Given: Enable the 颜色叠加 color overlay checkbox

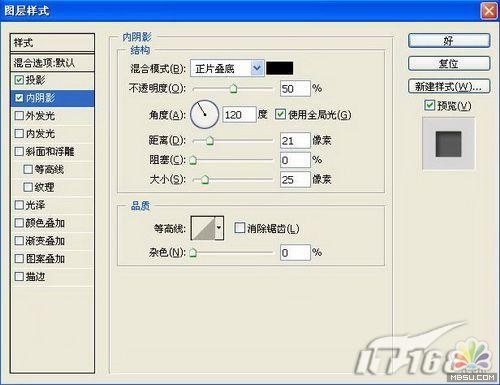Looking at the screenshot, I should [x=19, y=223].
